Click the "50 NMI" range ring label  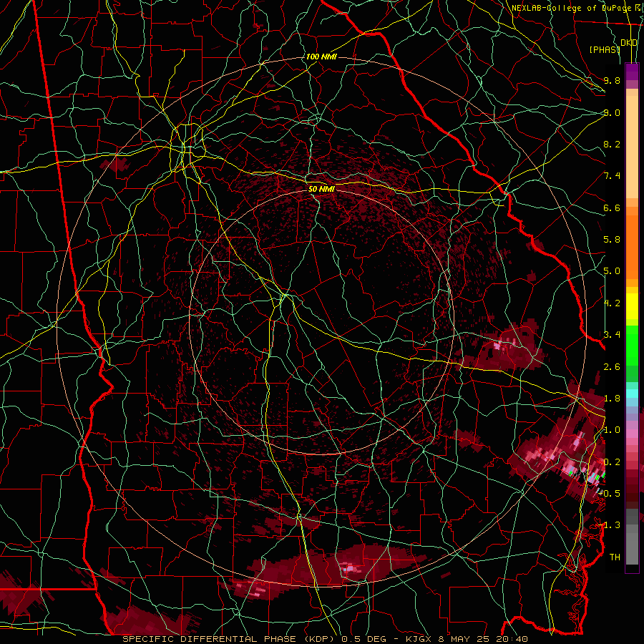click(321, 190)
